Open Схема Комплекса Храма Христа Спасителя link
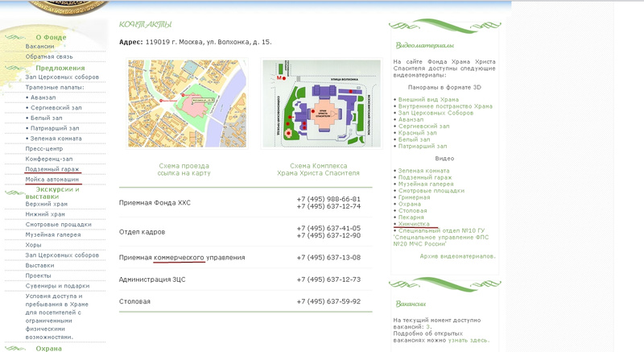Screen dimensions: 644x352 point(318,170)
